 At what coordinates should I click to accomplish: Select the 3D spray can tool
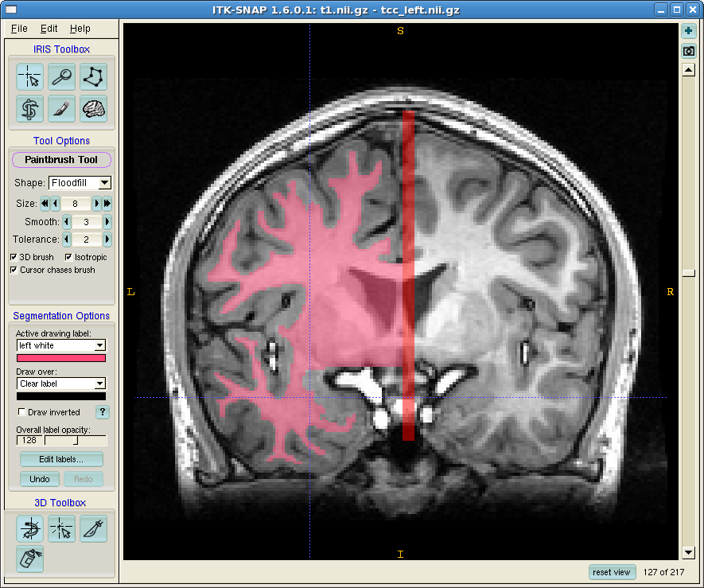[x=29, y=559]
